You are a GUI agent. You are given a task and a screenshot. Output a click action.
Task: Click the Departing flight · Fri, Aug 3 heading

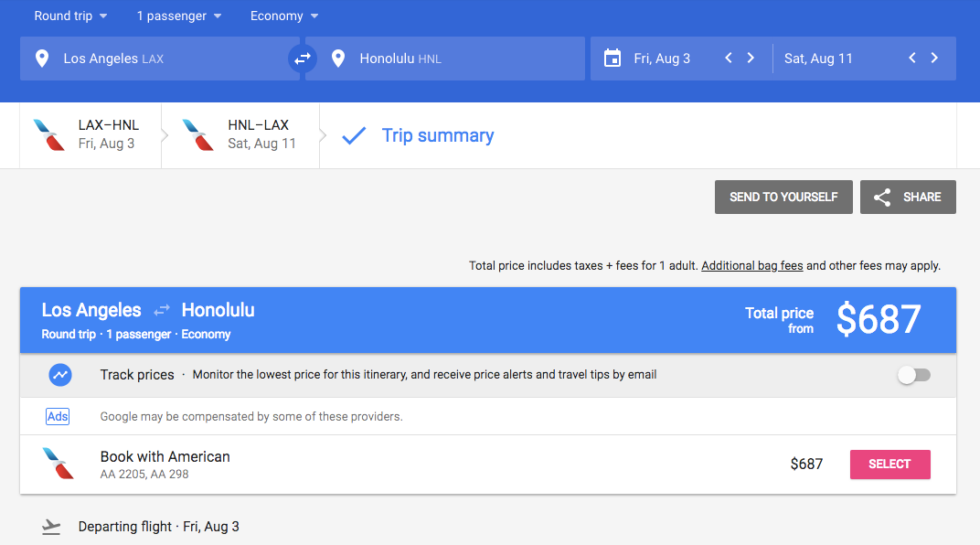click(x=159, y=527)
